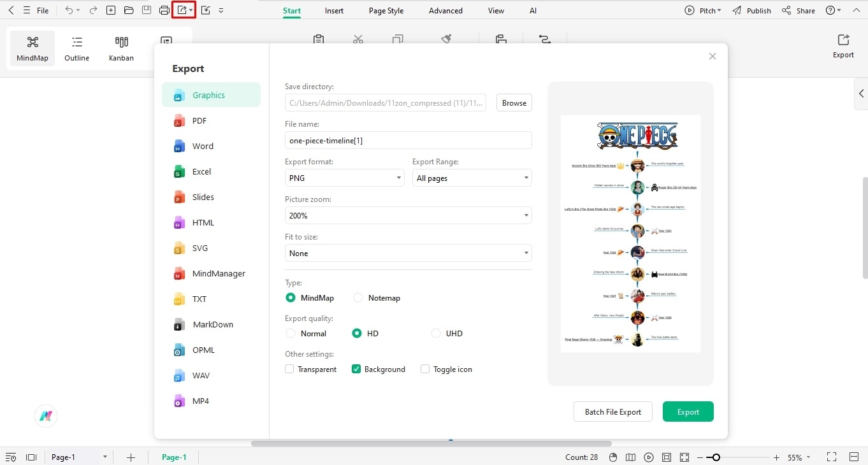Enable the Transparent checkbox
868x465 pixels.
coord(289,369)
